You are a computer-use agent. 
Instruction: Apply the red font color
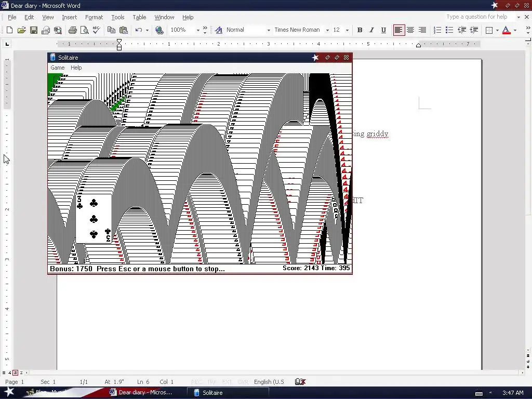(x=506, y=30)
